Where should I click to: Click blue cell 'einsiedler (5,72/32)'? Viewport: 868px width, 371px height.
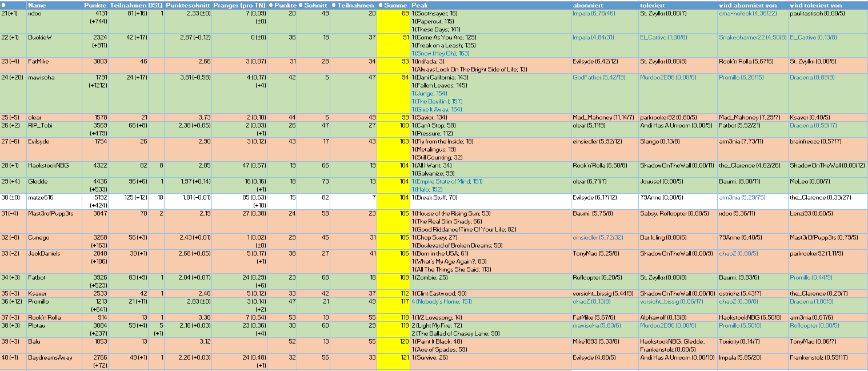[598, 237]
